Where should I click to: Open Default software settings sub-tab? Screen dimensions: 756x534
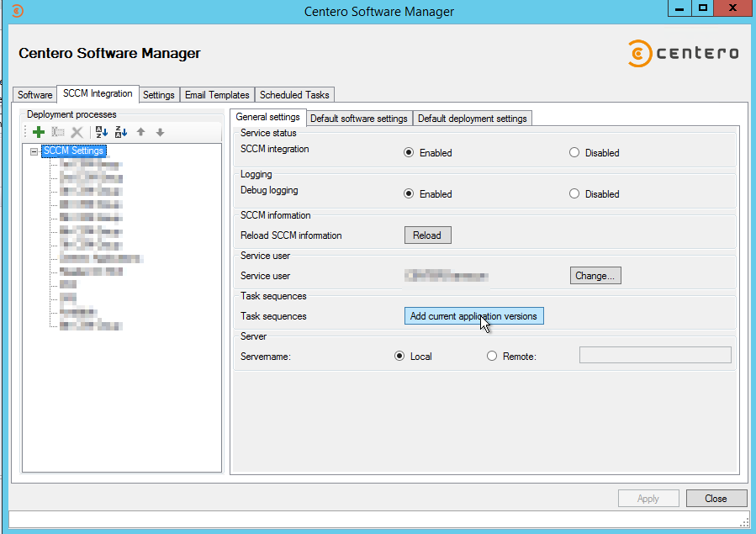point(359,119)
